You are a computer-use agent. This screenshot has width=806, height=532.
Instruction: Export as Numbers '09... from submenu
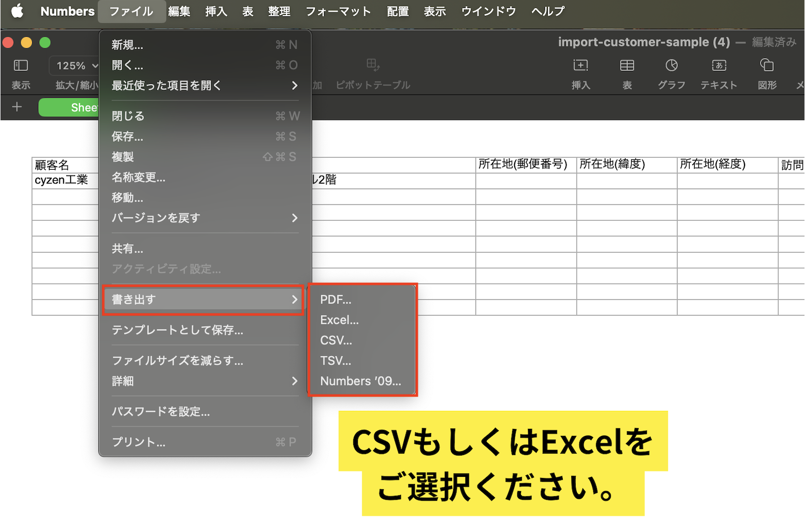(362, 381)
